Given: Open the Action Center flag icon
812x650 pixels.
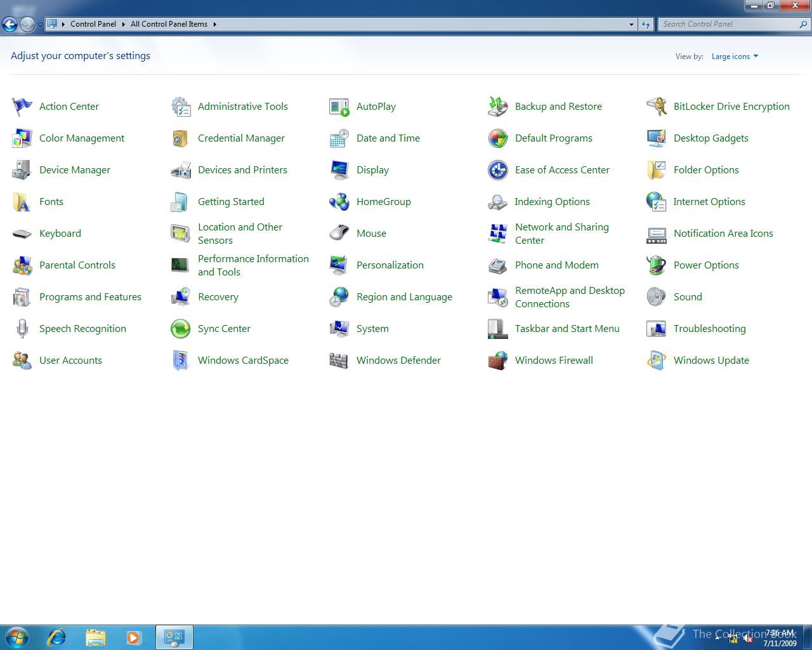Looking at the screenshot, I should coord(22,107).
